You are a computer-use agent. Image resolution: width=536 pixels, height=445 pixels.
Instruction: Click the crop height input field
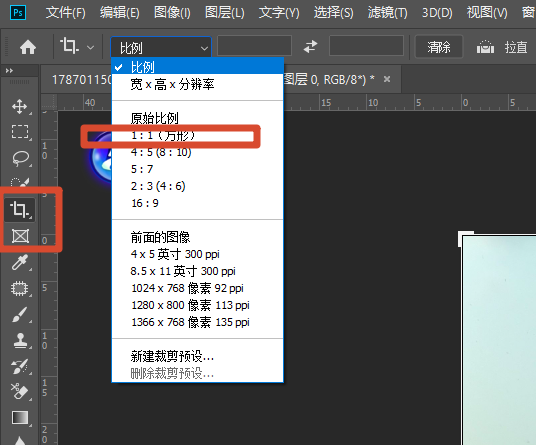click(x=366, y=46)
